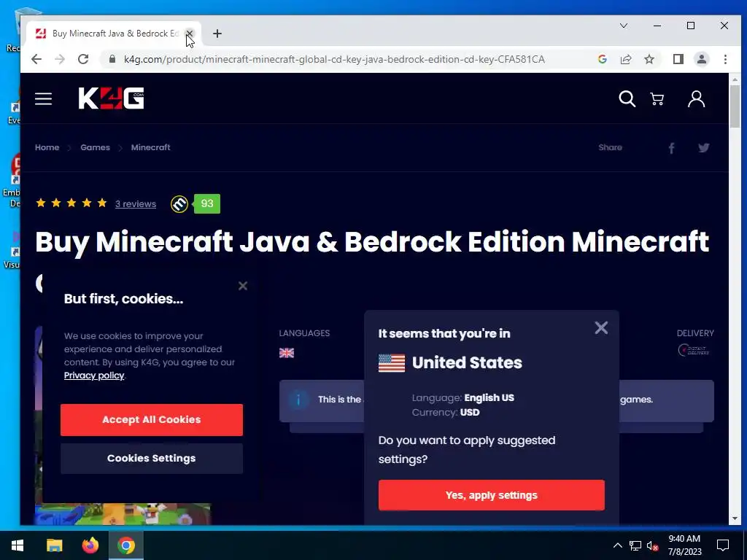Open the Windows Start menu

point(18,545)
